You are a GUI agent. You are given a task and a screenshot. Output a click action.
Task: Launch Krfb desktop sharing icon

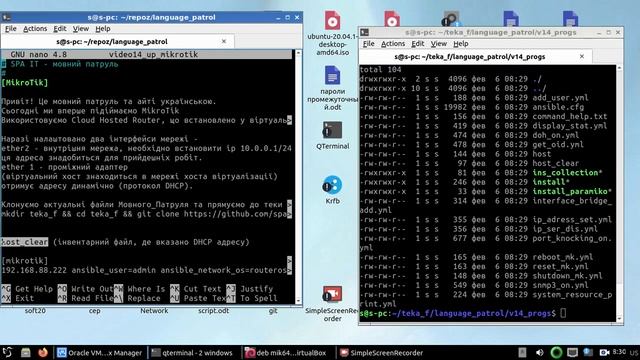pyautogui.click(x=332, y=185)
